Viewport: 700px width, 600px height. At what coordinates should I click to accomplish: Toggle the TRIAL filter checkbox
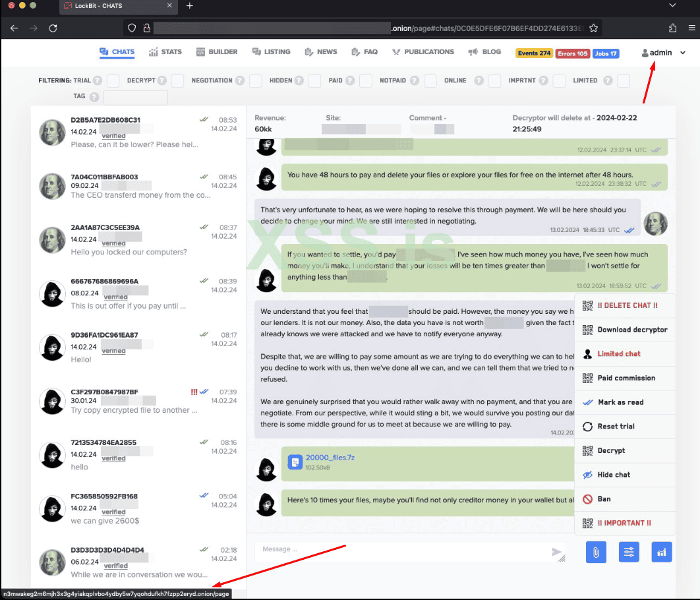click(113, 81)
